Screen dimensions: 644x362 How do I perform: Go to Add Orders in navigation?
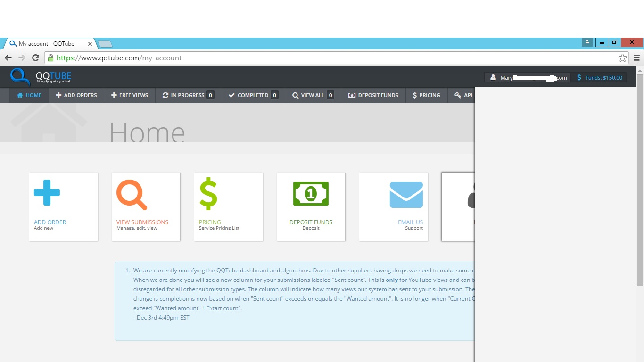coord(76,95)
